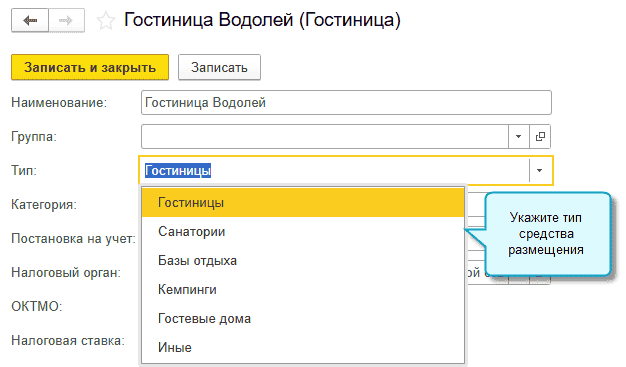Click the Тип field label
Viewport: 626px width, 367px height.
24,171
